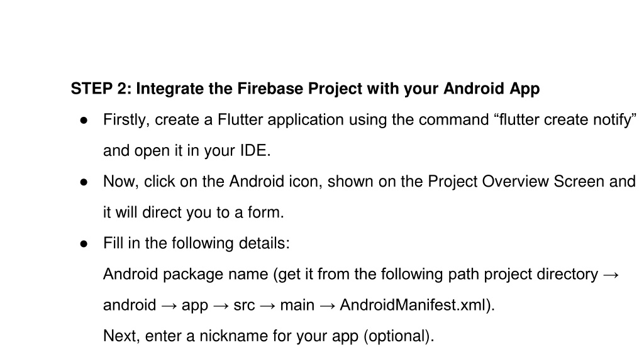644x362 pixels.
Task: Click the word "Firstly" in first bullet
Action: point(124,120)
